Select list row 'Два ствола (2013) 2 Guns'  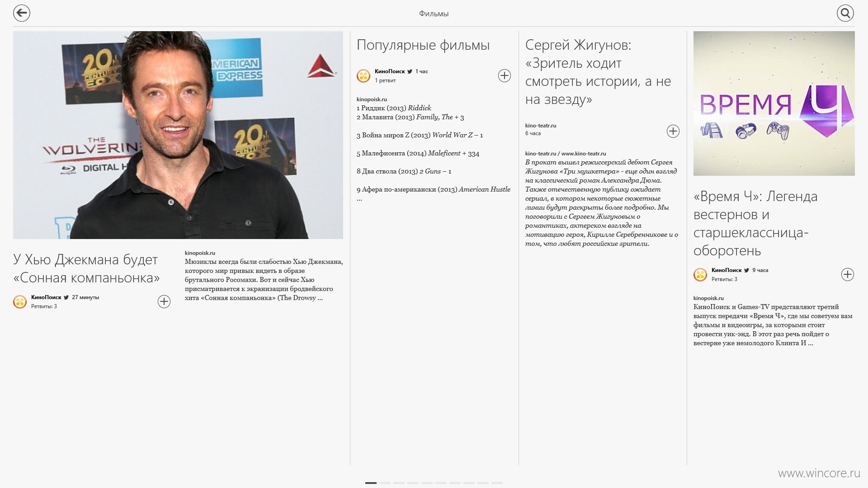pyautogui.click(x=404, y=171)
